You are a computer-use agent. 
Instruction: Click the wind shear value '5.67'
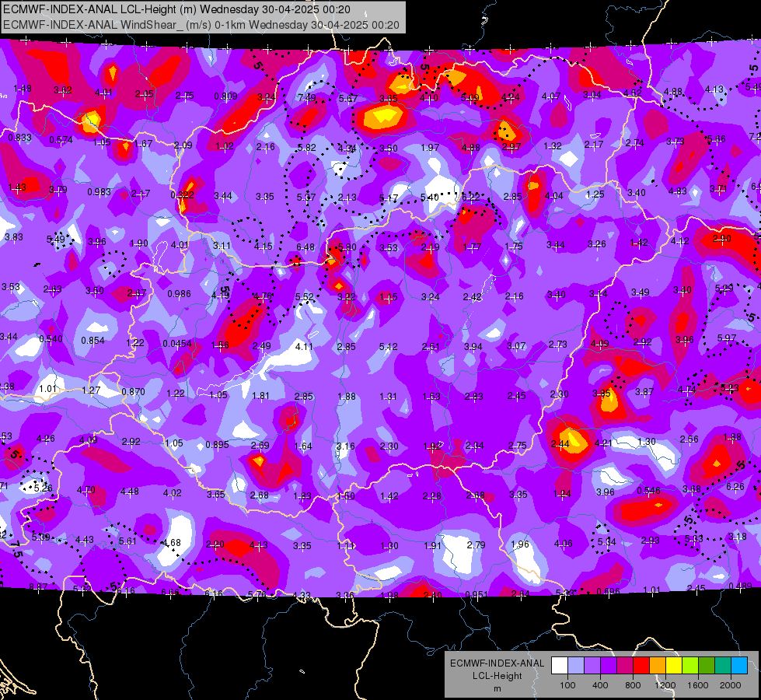tap(348, 99)
